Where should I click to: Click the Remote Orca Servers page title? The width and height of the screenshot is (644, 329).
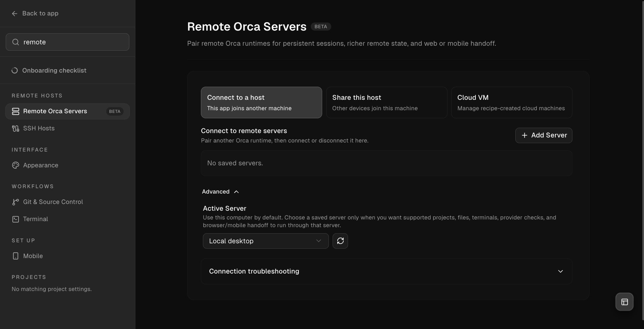click(247, 27)
